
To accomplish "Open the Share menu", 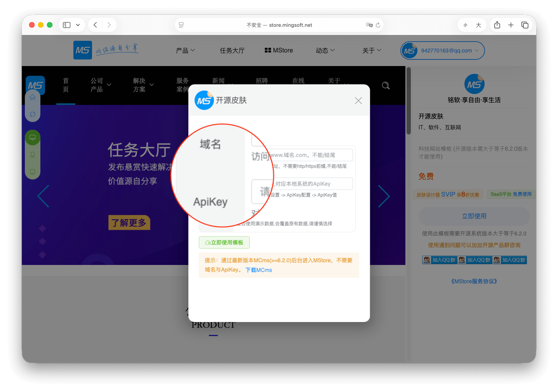I will click(x=497, y=25).
